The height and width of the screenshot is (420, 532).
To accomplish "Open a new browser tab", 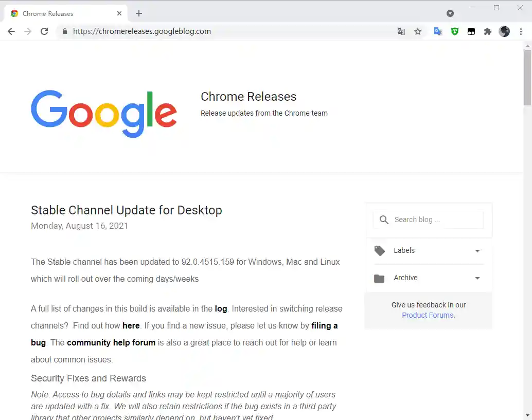I will [x=138, y=13].
